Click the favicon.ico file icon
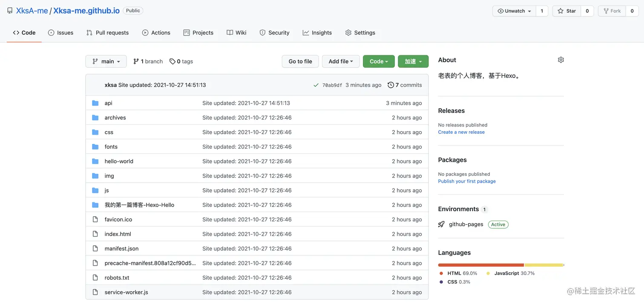644x304 pixels. click(x=95, y=219)
